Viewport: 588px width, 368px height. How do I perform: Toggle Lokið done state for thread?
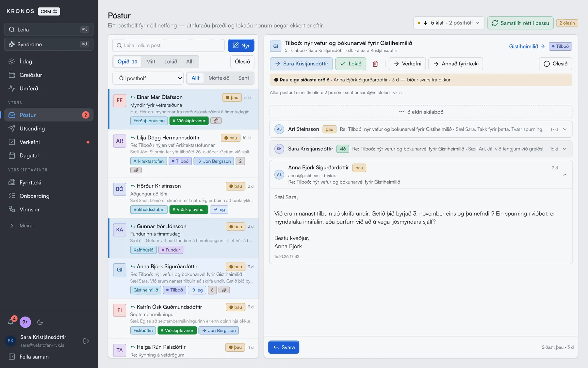click(351, 64)
